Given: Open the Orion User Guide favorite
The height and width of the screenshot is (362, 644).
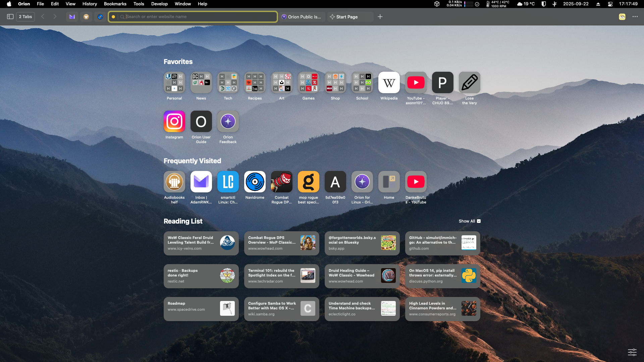Looking at the screenshot, I should [x=201, y=121].
